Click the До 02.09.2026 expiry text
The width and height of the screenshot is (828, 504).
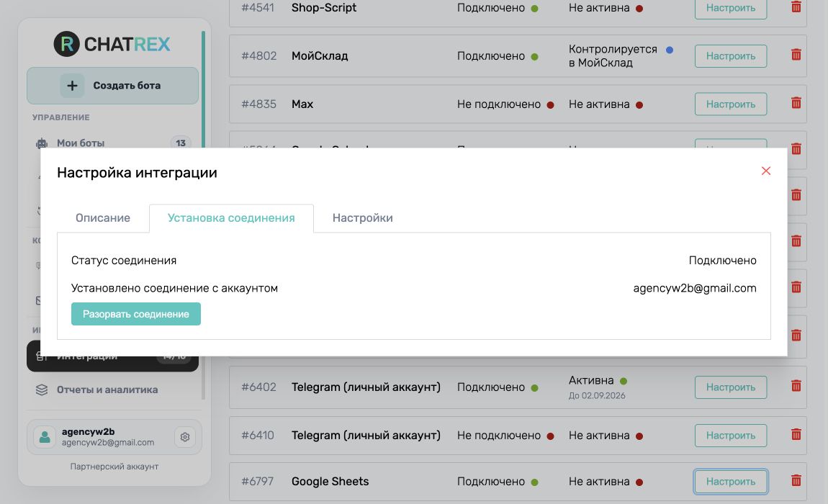point(597,396)
